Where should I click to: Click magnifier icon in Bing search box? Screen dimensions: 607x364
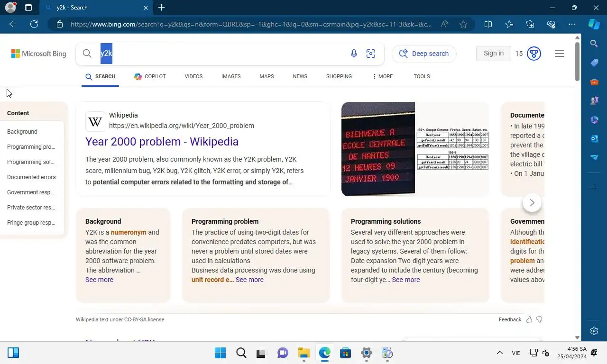[x=87, y=54]
